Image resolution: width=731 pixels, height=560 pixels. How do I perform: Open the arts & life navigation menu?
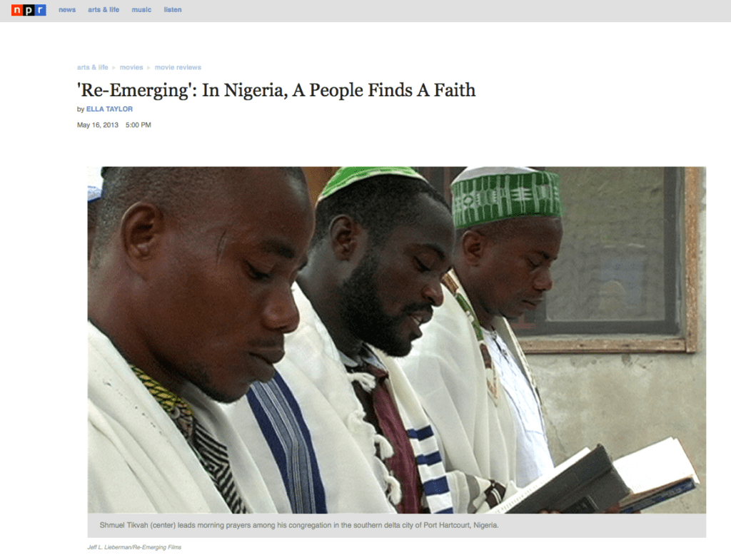click(x=104, y=10)
